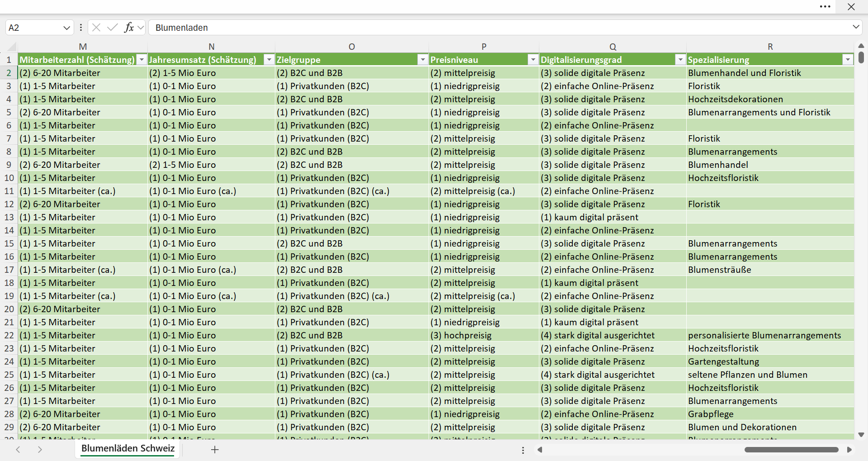
Task: Select cell 'personalisierte Blumenarrangements'
Action: [x=770, y=335]
